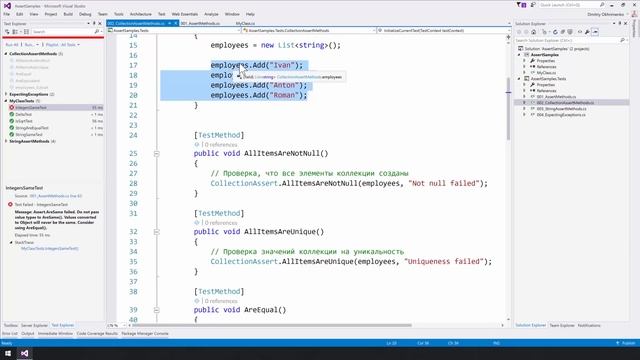Click the playlist view icon beside Test Explorer search
640x360 pixels.
[27, 31]
